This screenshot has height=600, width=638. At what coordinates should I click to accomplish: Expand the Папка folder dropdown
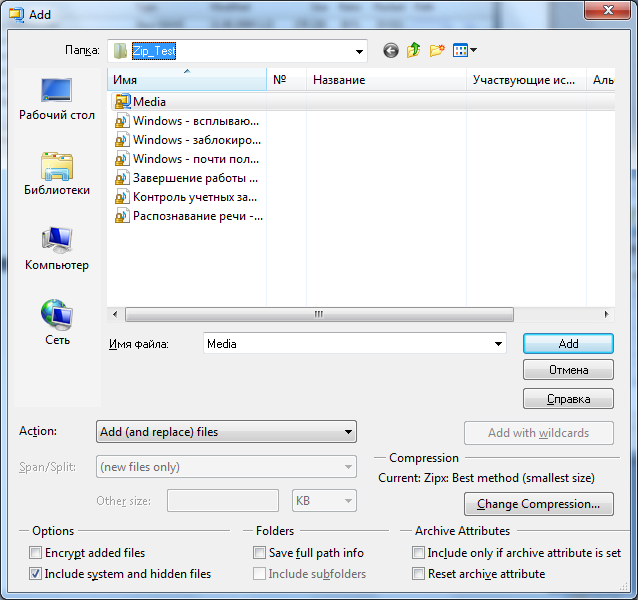pyautogui.click(x=359, y=51)
